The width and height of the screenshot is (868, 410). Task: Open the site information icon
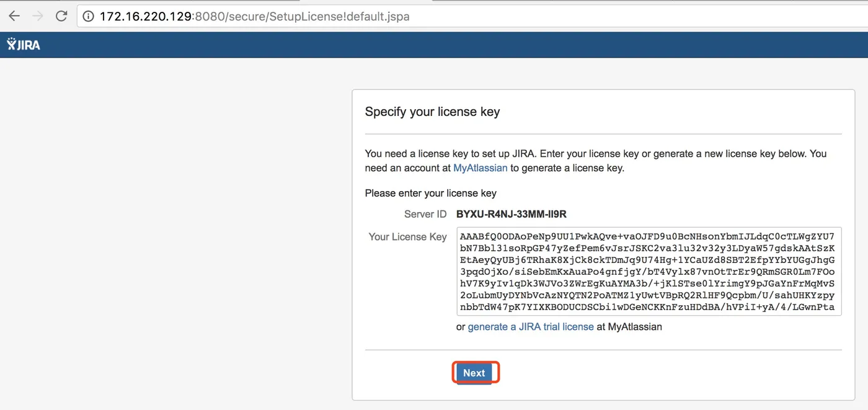point(89,17)
